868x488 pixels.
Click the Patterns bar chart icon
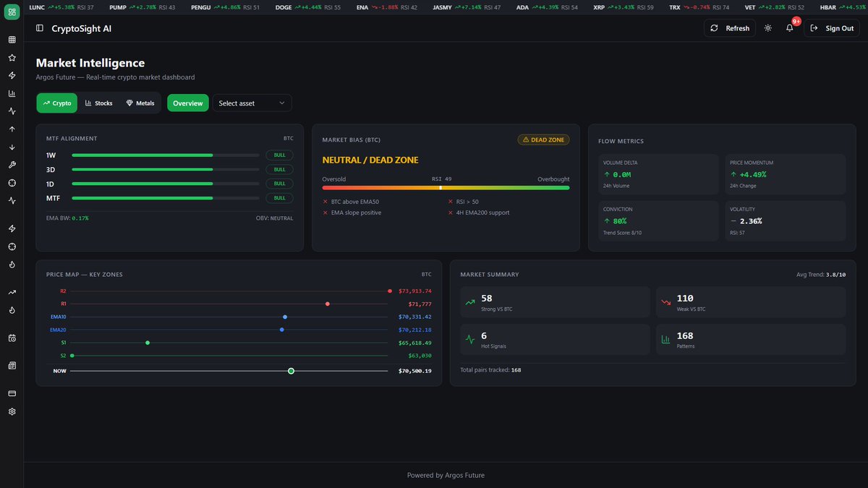[x=666, y=339]
